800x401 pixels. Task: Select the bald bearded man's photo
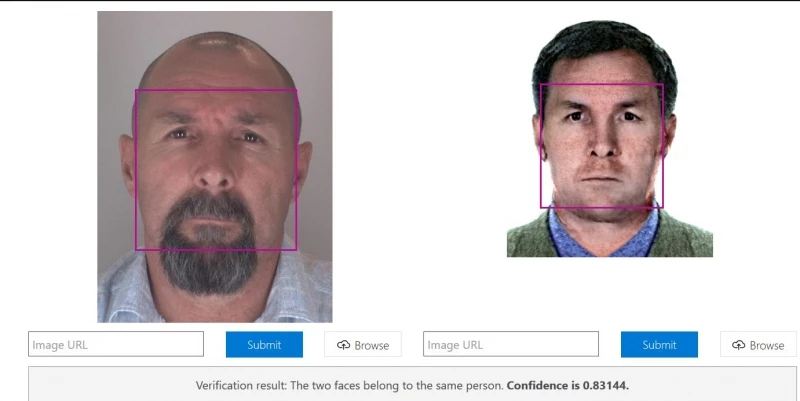(215, 167)
